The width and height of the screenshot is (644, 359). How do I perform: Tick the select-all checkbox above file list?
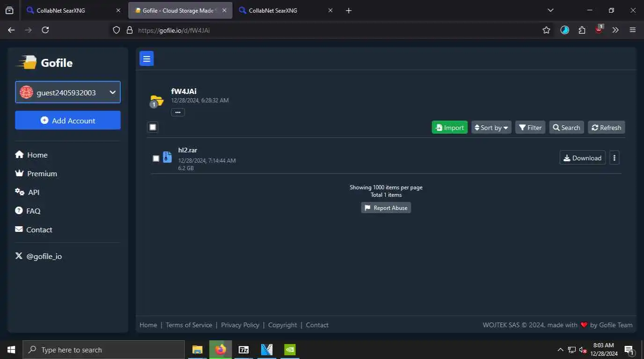click(x=153, y=127)
